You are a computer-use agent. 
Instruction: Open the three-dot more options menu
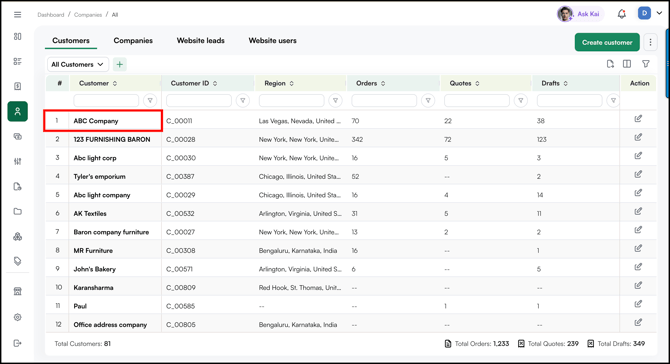[x=650, y=42]
